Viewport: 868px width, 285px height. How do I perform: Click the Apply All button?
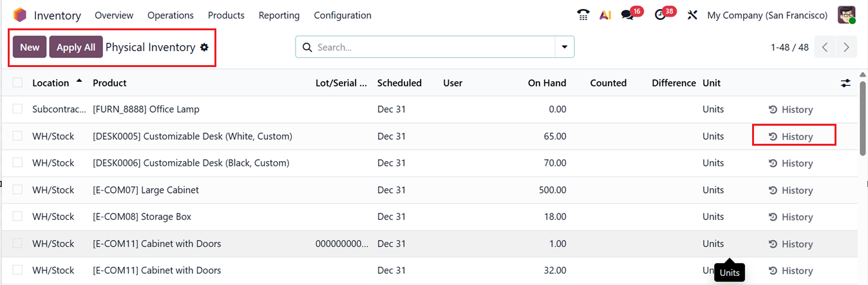[76, 47]
